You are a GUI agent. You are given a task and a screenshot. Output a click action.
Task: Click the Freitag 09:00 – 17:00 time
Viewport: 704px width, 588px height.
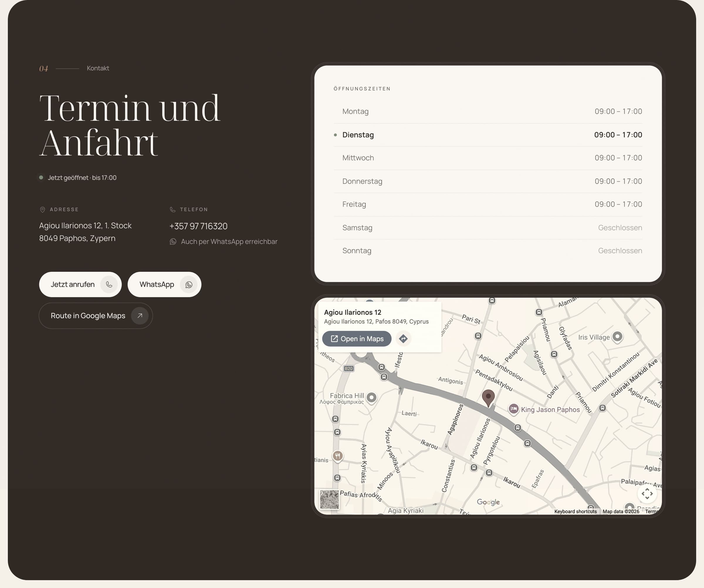point(618,204)
